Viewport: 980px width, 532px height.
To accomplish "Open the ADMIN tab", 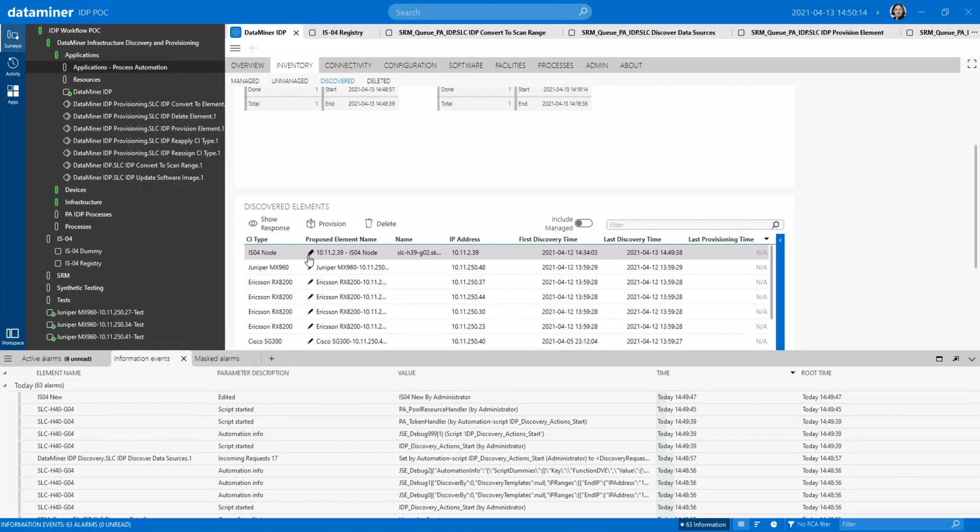I will (596, 65).
